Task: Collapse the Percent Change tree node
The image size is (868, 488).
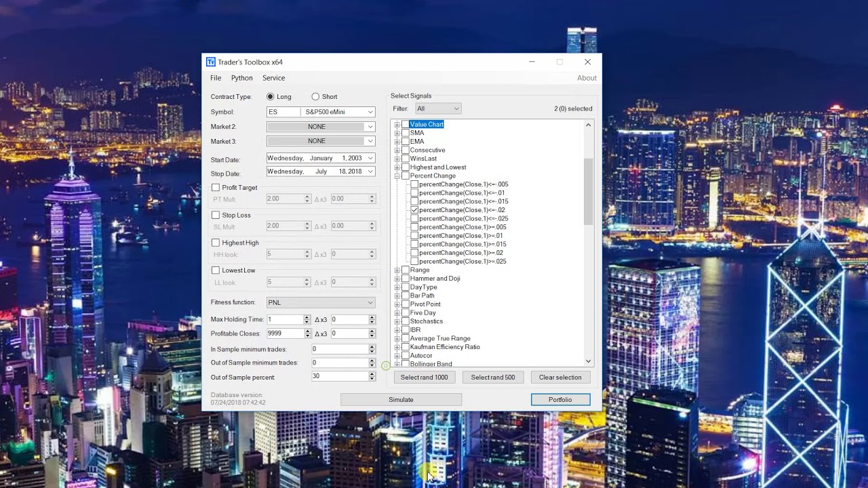Action: click(x=397, y=176)
